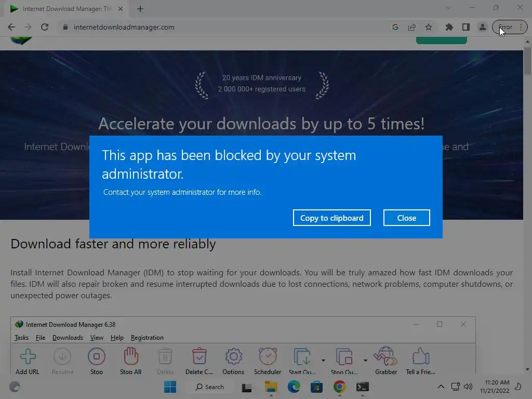
Task: Open the Options gear icon in IDM
Action: click(x=233, y=361)
